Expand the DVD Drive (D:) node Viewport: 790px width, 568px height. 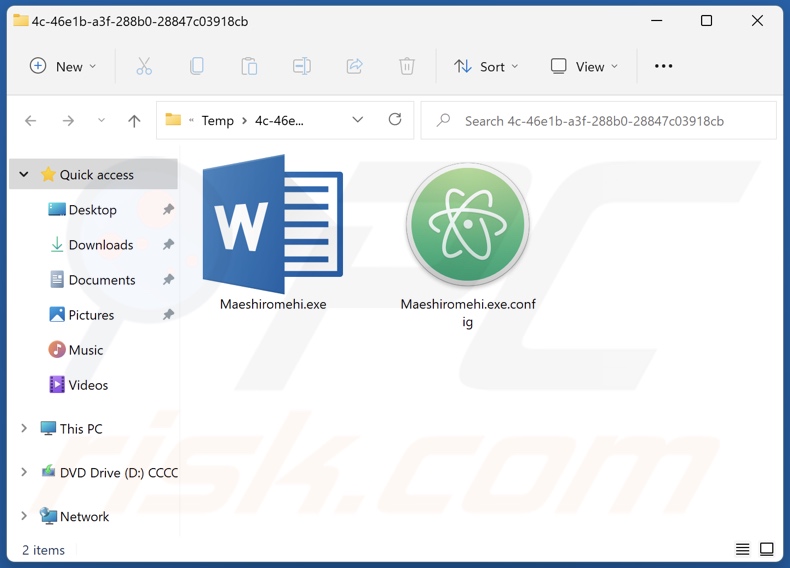point(24,472)
